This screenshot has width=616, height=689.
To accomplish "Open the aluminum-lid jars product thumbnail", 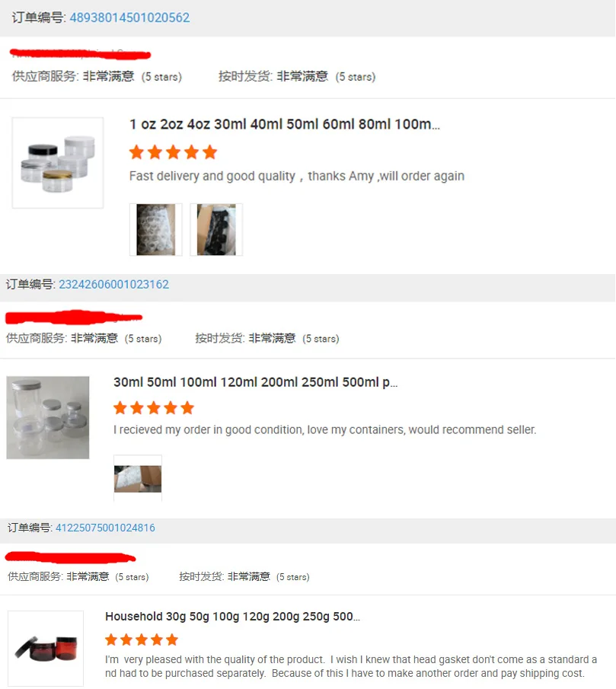I will click(x=48, y=417).
